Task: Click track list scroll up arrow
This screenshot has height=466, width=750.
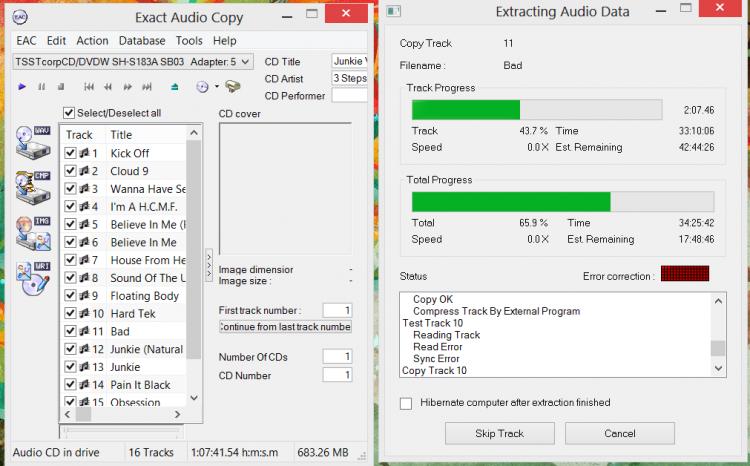Action: pos(194,133)
